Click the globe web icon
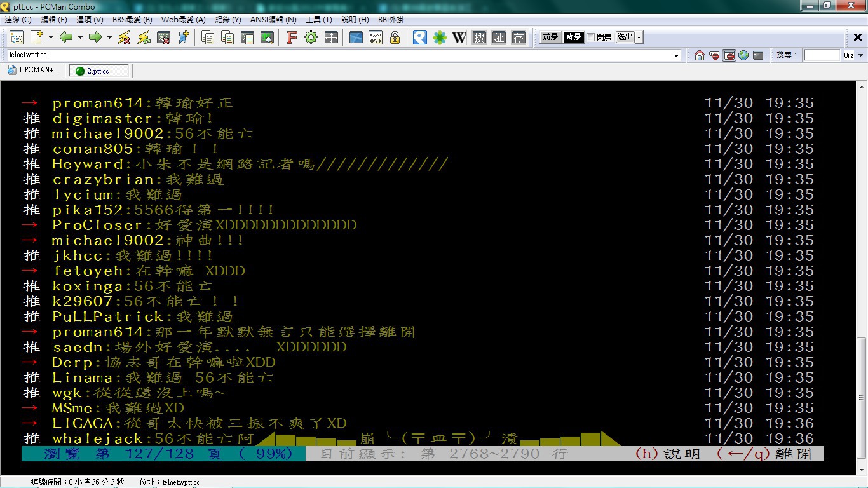Image resolution: width=868 pixels, height=488 pixels. (x=743, y=55)
